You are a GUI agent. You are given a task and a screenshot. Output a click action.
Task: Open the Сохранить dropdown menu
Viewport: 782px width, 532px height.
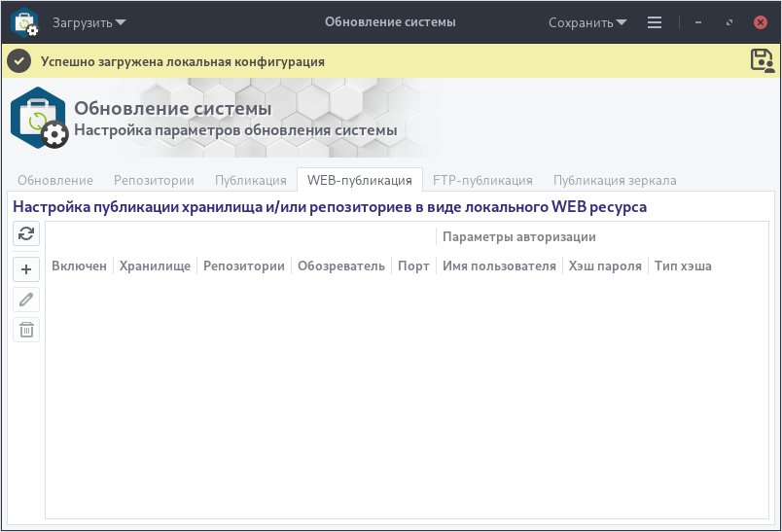click(x=587, y=22)
